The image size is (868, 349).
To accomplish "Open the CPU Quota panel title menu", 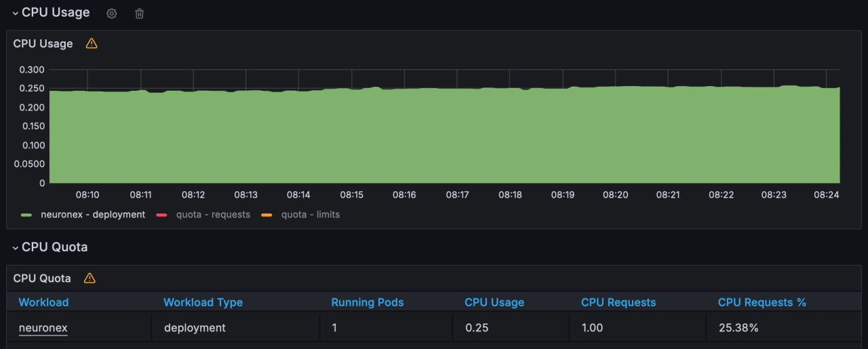I will point(42,278).
